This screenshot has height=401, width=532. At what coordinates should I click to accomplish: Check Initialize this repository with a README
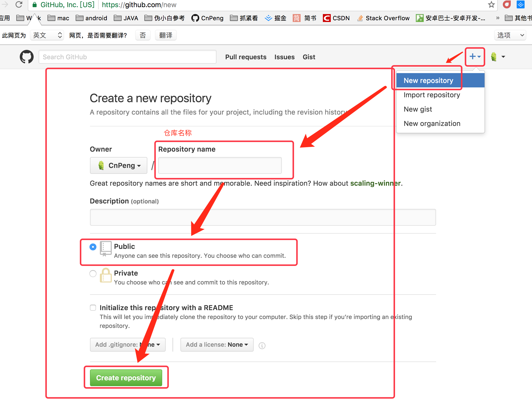point(93,308)
